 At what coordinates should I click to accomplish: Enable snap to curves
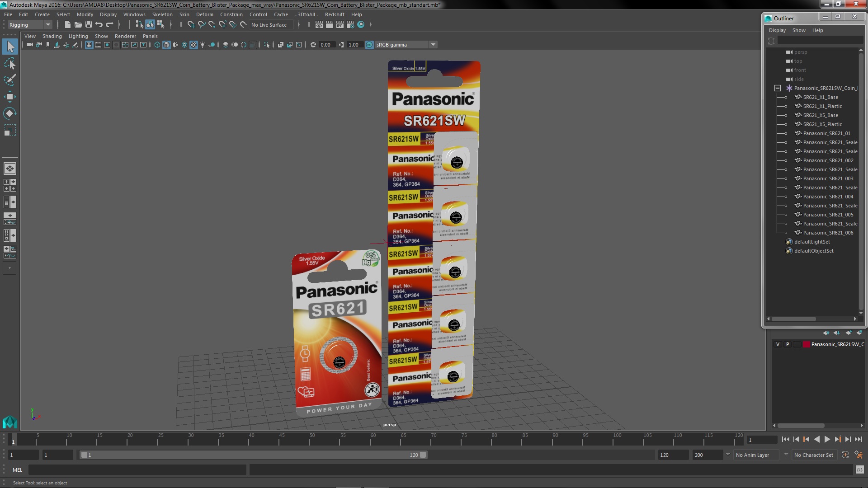202,25
